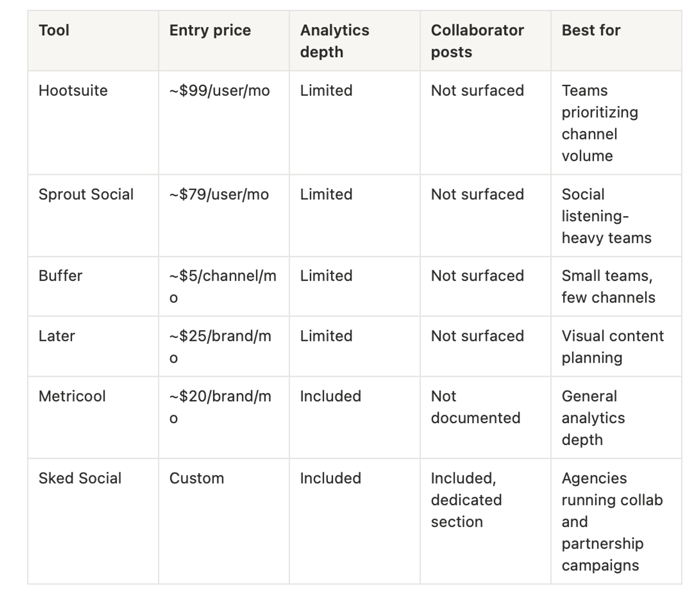700x596 pixels.
Task: Click the Visual content planning cell
Action: point(616,346)
